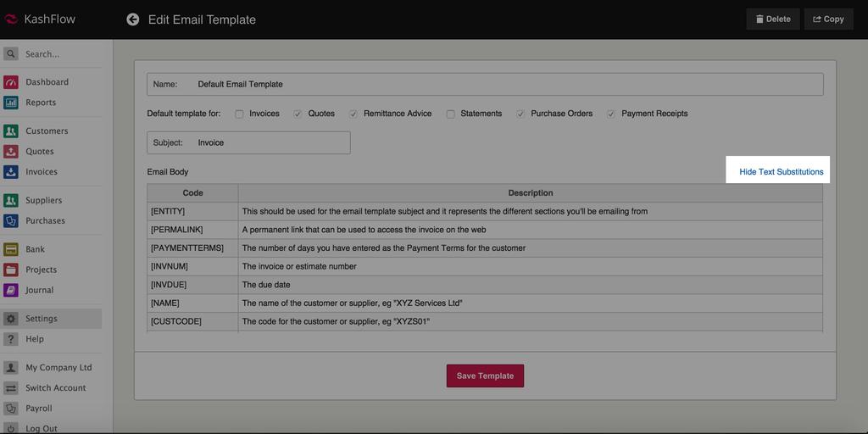
Task: Click the Delete button in header
Action: 772,19
